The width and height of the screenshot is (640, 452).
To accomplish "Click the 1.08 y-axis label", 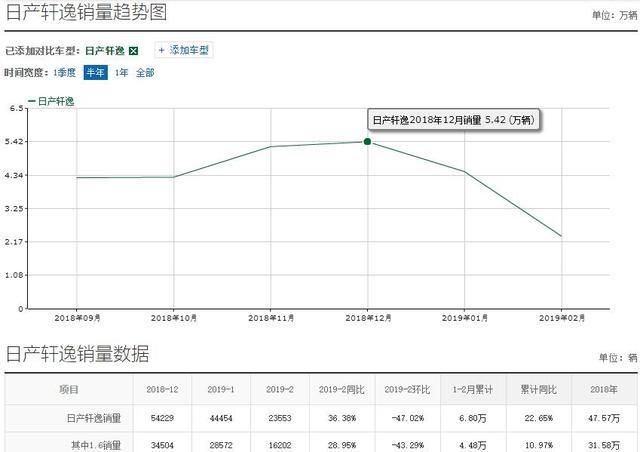I will tap(14, 275).
